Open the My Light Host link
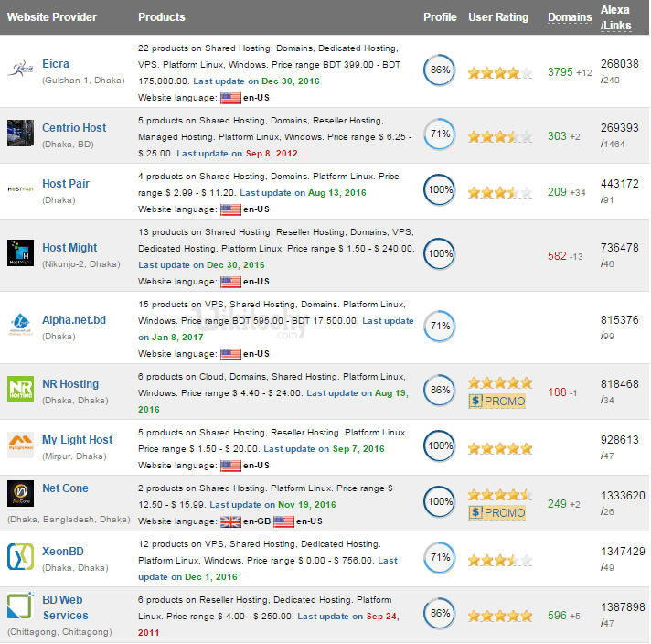This screenshot has width=651, height=644. [x=77, y=440]
